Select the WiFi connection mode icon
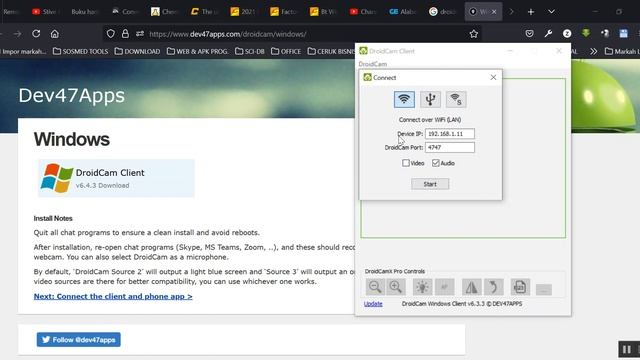Screen dimensions: 640x360 coord(404,99)
